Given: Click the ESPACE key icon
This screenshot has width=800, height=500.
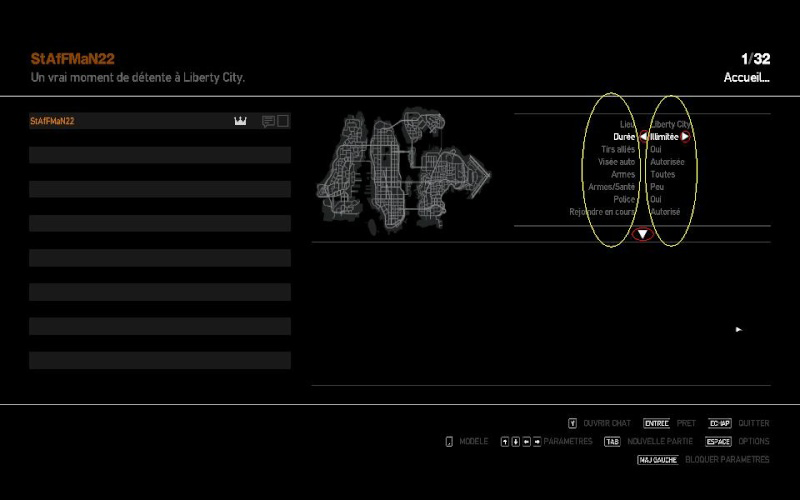Looking at the screenshot, I should point(718,442).
